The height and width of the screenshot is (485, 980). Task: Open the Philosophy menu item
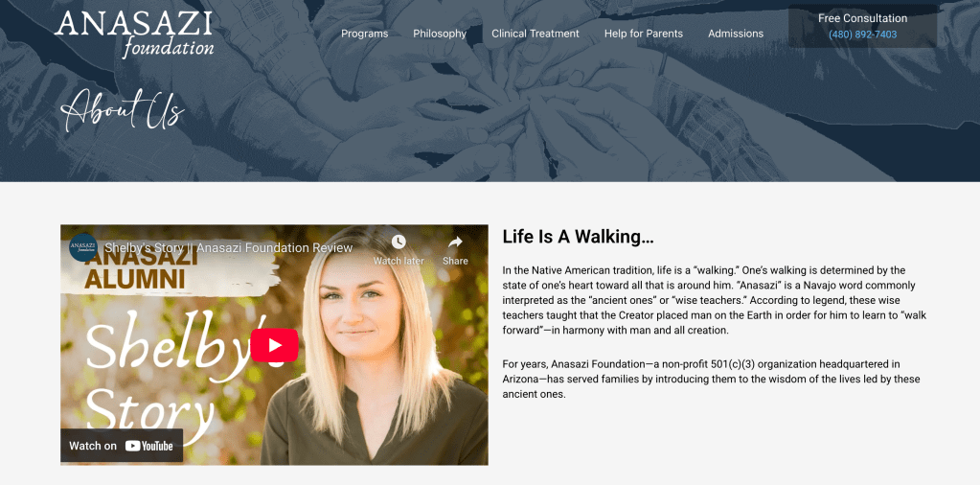pyautogui.click(x=440, y=34)
